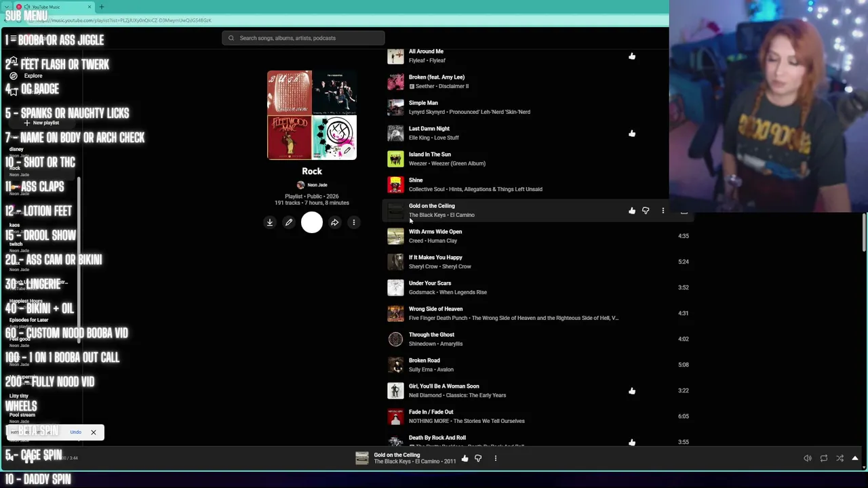Play Shine from its thumbnail
This screenshot has height=488, width=868.
[395, 185]
